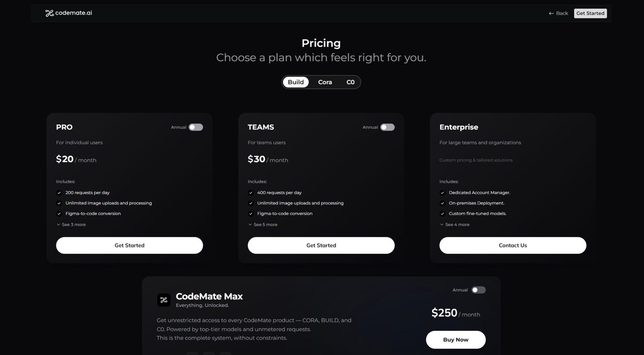The image size is (644, 355).
Task: Switch to the Cora pricing tab
Action: 325,82
